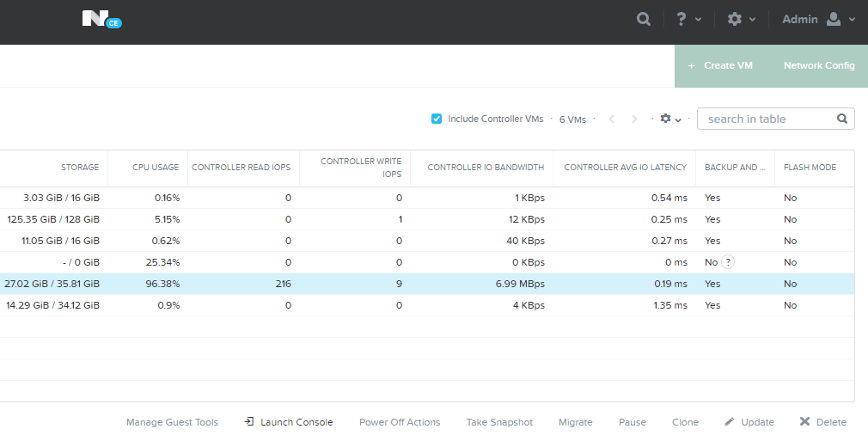The height and width of the screenshot is (435, 868).
Task: Open the search magnifier in top bar
Action: [x=643, y=19]
